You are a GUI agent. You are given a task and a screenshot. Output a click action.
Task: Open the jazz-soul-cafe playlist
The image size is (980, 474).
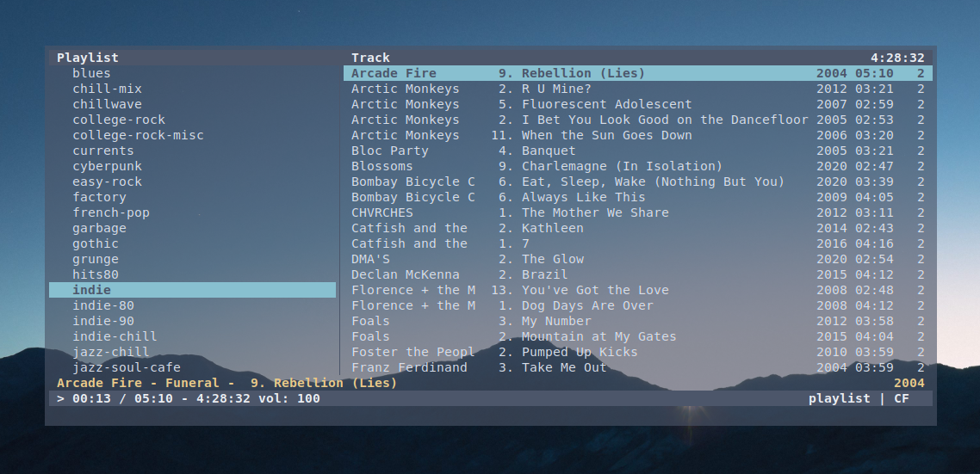pyautogui.click(x=126, y=367)
